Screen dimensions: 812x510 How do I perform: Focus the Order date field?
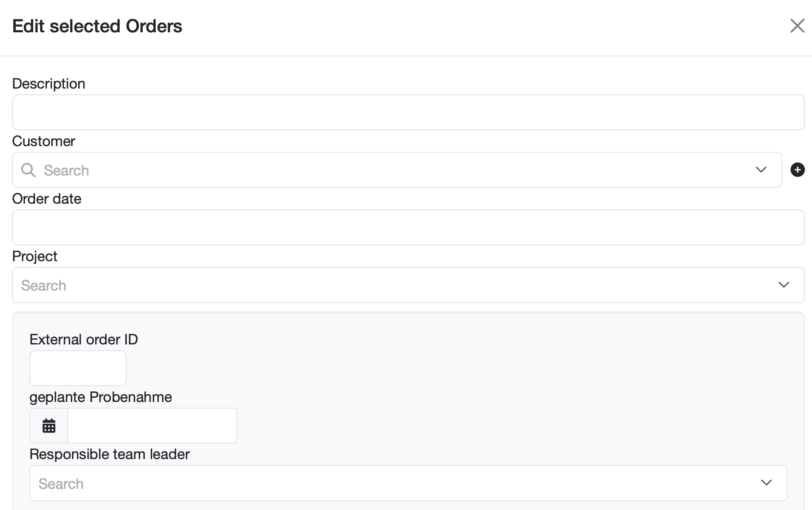pyautogui.click(x=408, y=228)
